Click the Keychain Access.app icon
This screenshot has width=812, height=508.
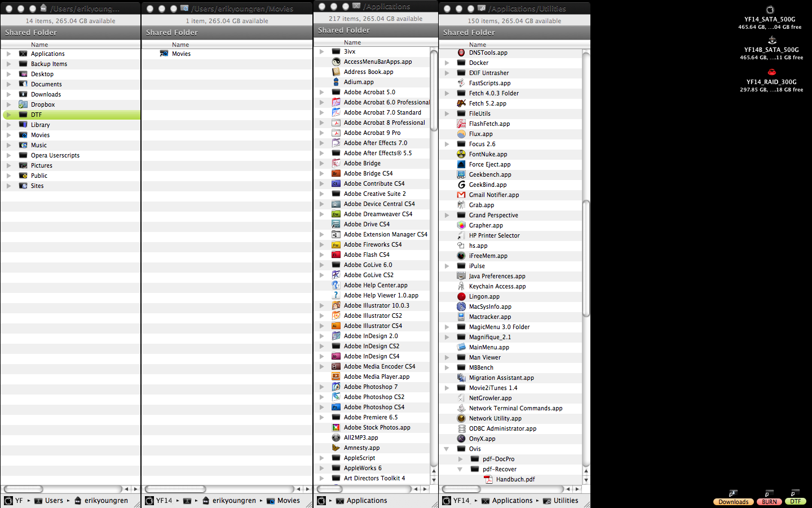pos(461,286)
